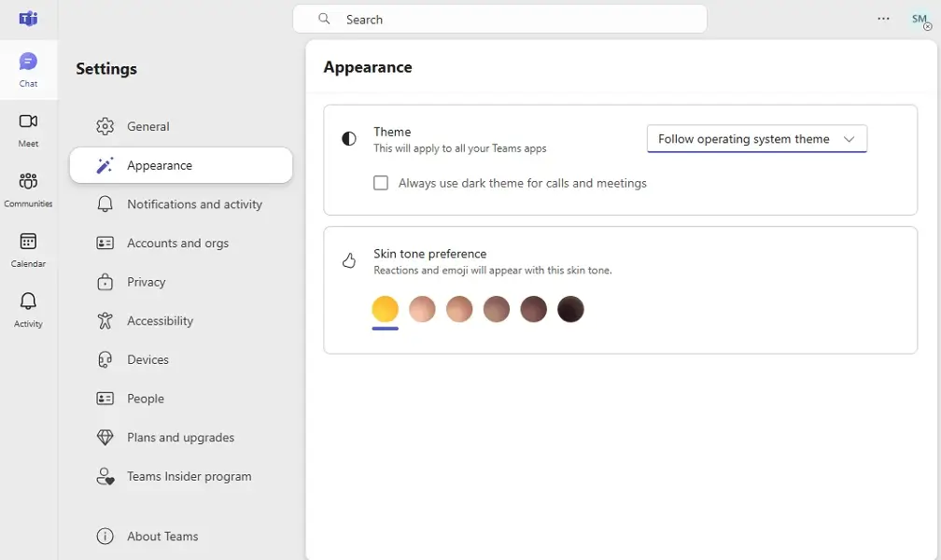The height and width of the screenshot is (560, 941).
Task: Click the skin tone thumbs-up icon
Action: (349, 260)
